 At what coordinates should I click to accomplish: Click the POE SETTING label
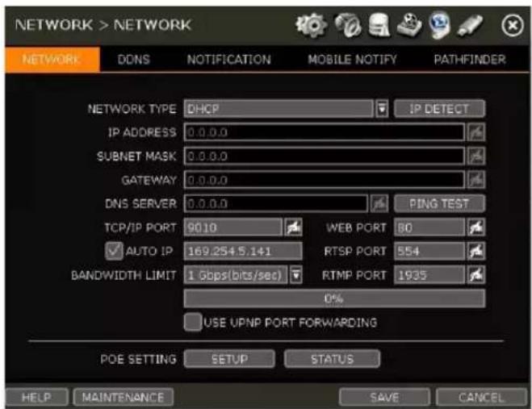(138, 359)
